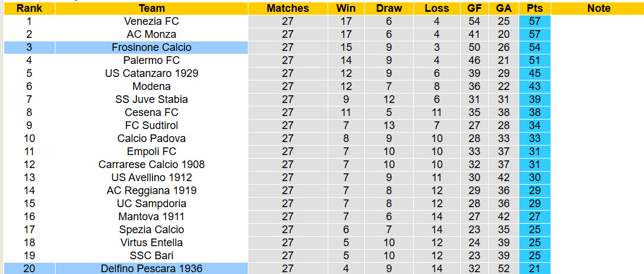Viewport: 644px width, 274px height.
Task: Select the SS Juve Stabia team
Action: (151, 99)
